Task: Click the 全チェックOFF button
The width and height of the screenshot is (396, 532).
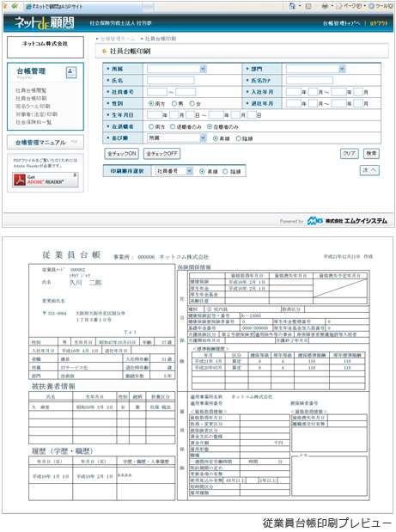Action: pos(161,154)
